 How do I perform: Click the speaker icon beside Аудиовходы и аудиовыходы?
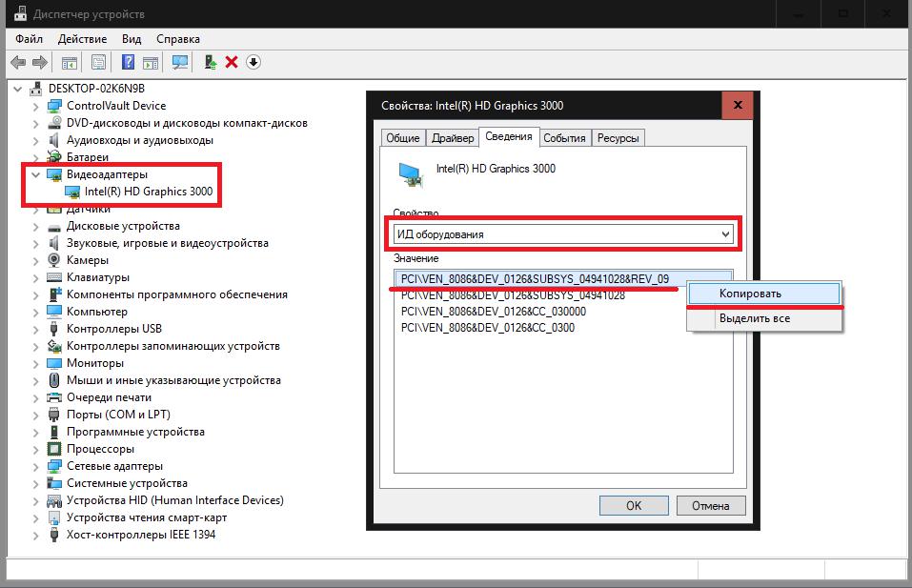click(x=54, y=140)
